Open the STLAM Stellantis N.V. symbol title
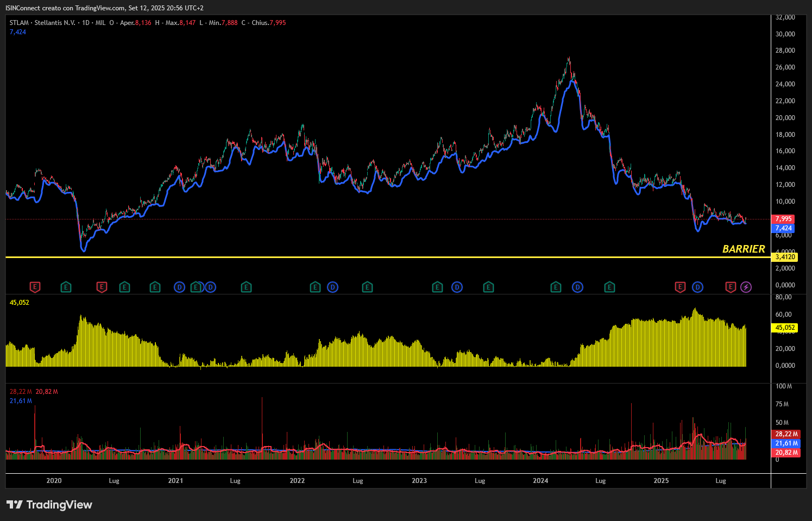812x521 pixels. (42, 23)
